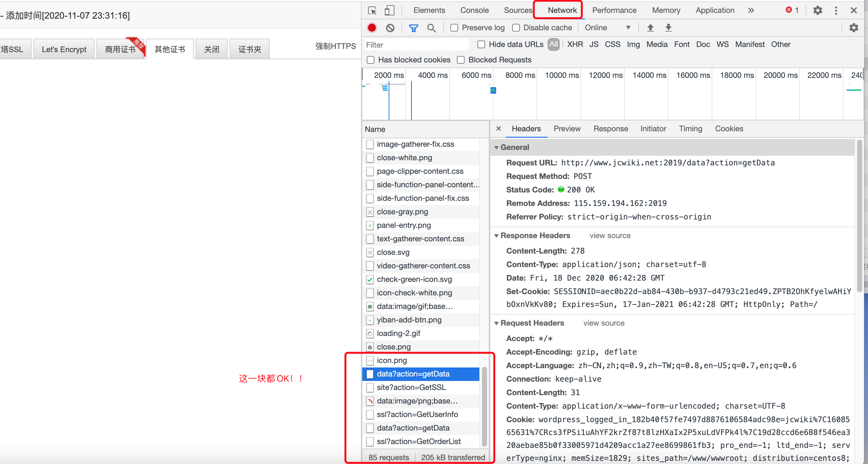868x464 pixels.
Task: Click the close-gray.png file icon
Action: point(370,212)
